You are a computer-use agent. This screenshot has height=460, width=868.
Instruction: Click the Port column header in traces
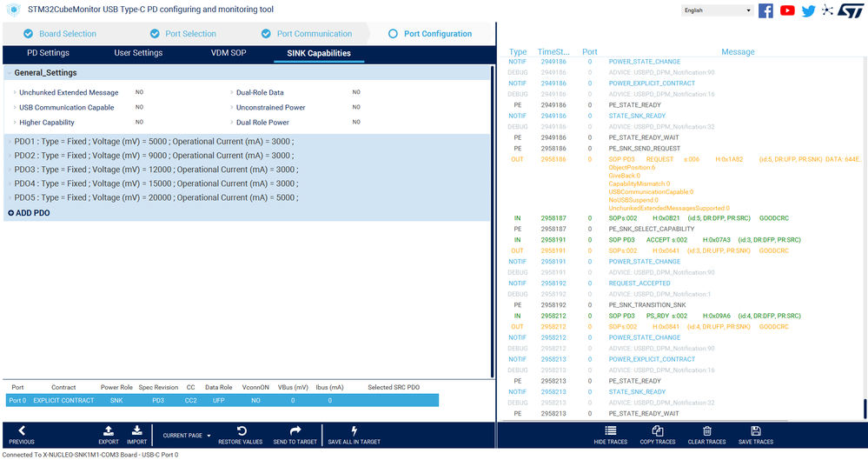point(590,51)
